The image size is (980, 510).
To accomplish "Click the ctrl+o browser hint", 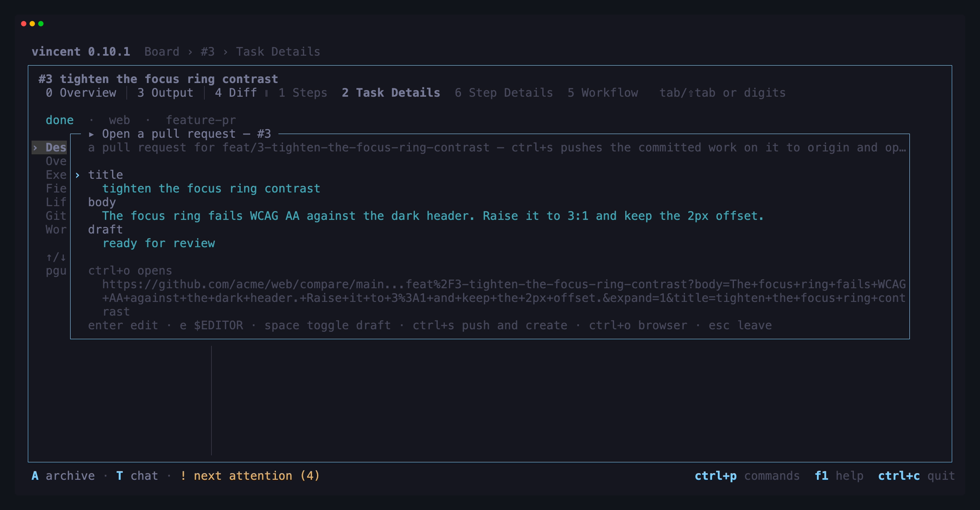I will click(x=638, y=326).
